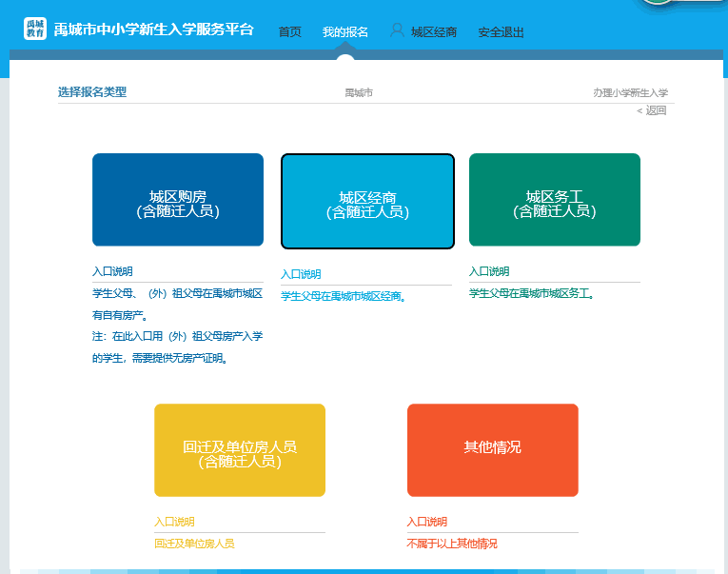Open the 我的报名 menu item
This screenshot has width=728, height=574.
[345, 32]
